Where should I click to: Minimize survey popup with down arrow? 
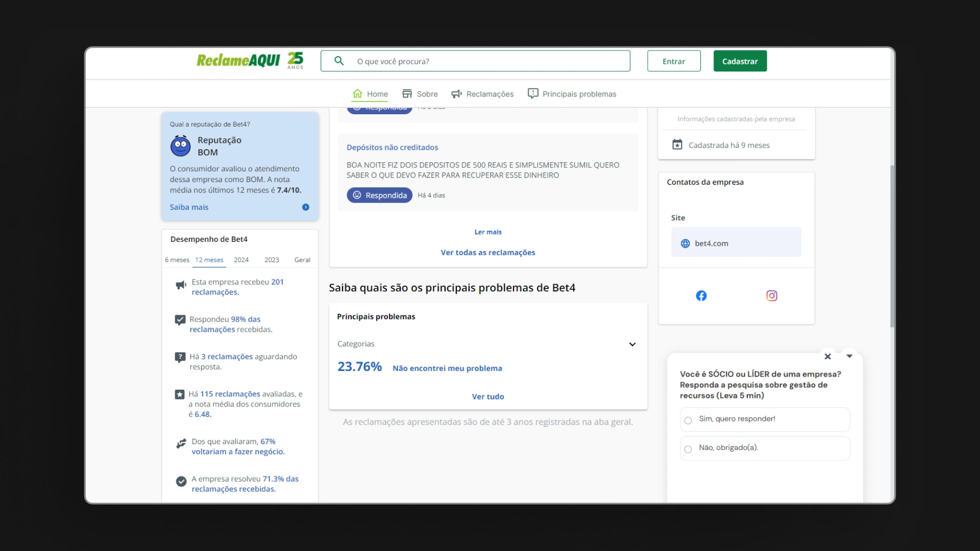coord(849,356)
